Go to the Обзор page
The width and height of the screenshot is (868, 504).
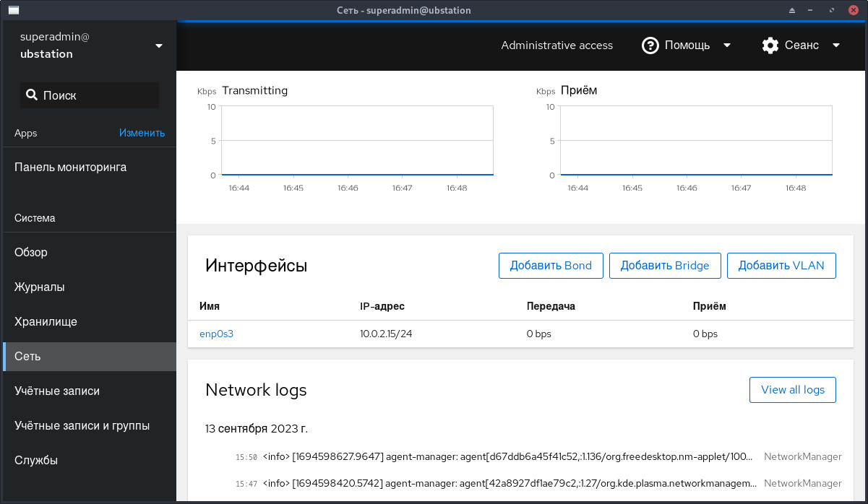(x=90, y=252)
